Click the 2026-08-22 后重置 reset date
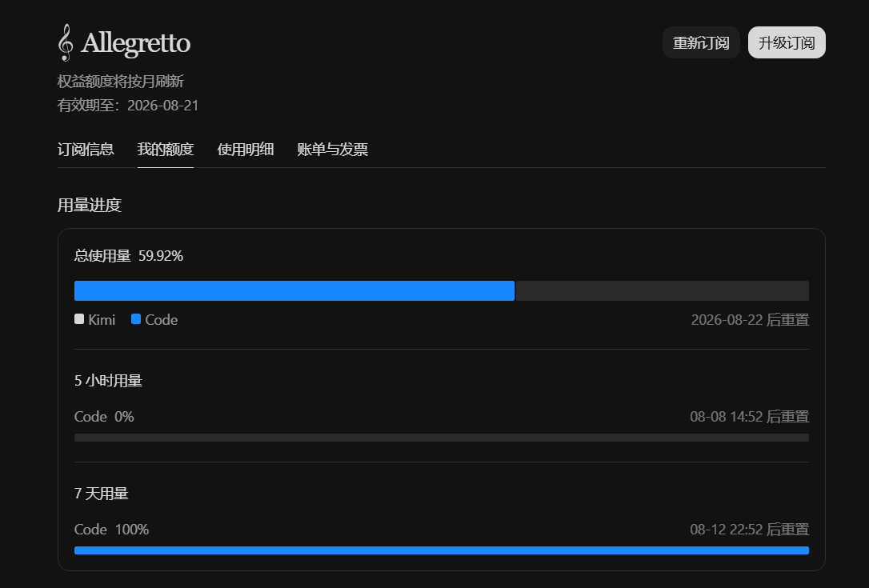Screen dimensions: 869x588 click(750, 320)
